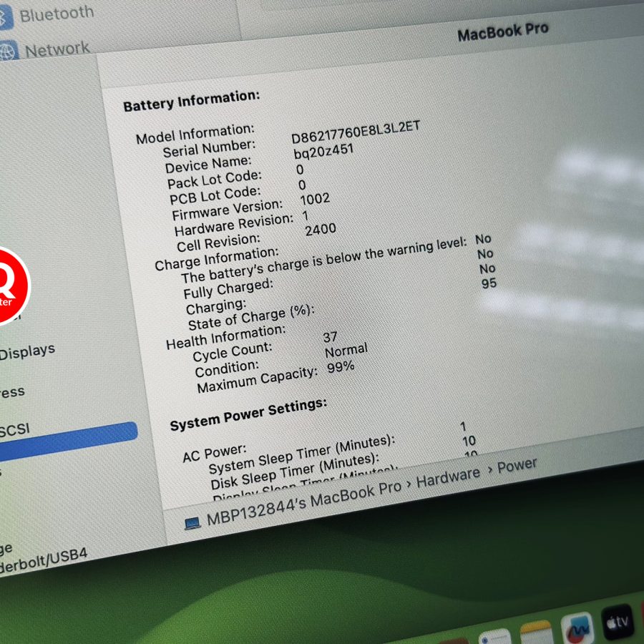This screenshot has height=644, width=644.
Task: Click the No value for Charging
Action: tap(487, 268)
